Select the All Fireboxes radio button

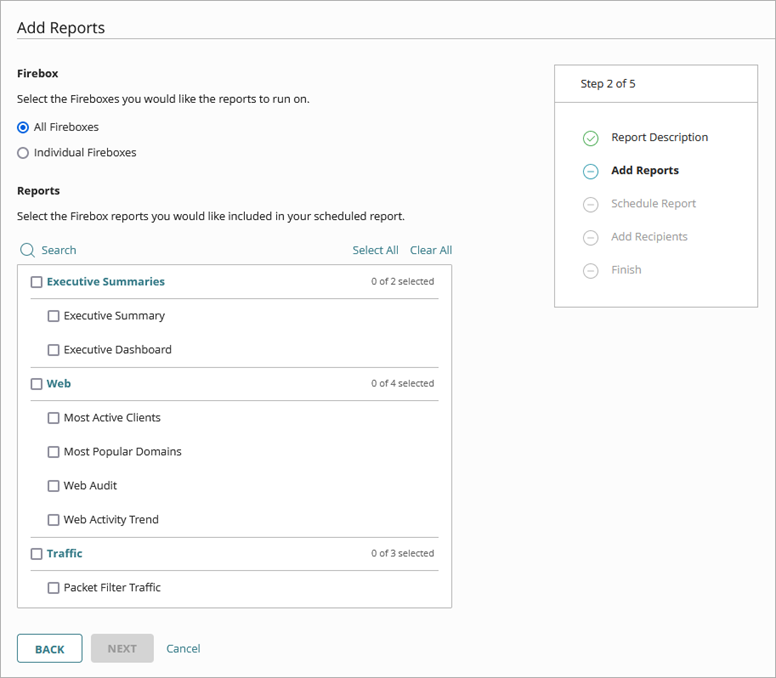tap(23, 127)
